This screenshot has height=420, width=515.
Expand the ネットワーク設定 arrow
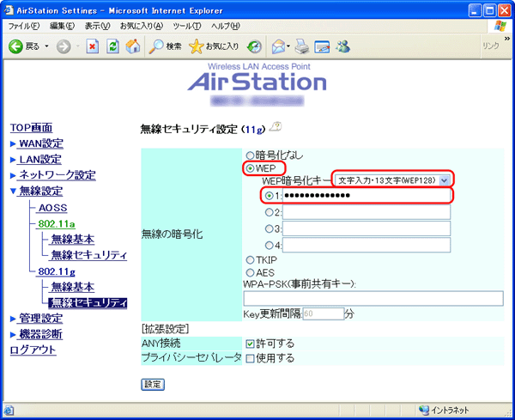(13, 175)
